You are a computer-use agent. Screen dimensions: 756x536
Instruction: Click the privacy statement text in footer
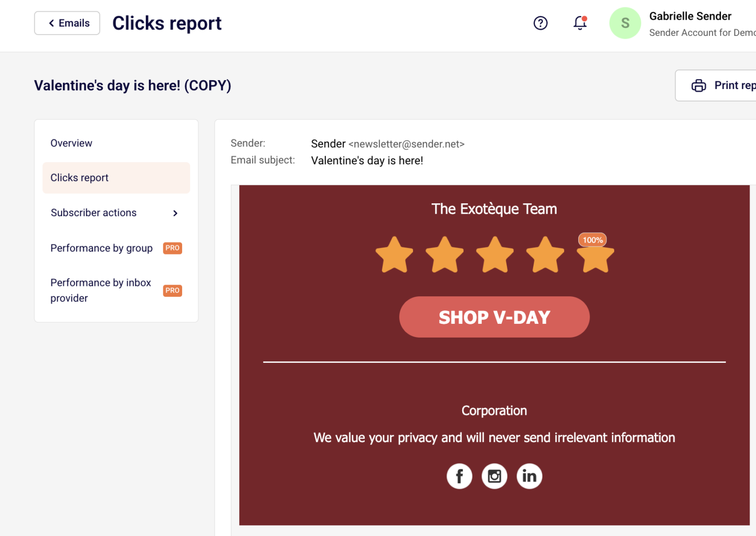pyautogui.click(x=494, y=438)
